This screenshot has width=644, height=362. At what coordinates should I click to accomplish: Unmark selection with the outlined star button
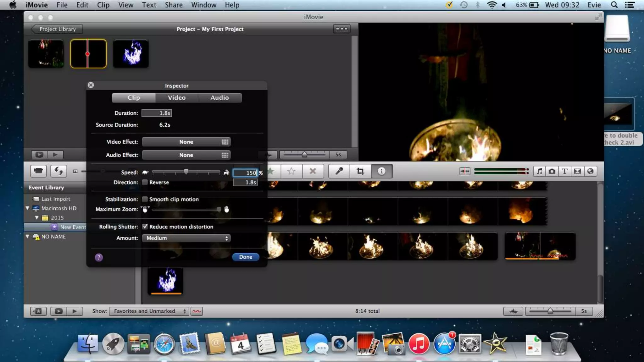coord(291,171)
